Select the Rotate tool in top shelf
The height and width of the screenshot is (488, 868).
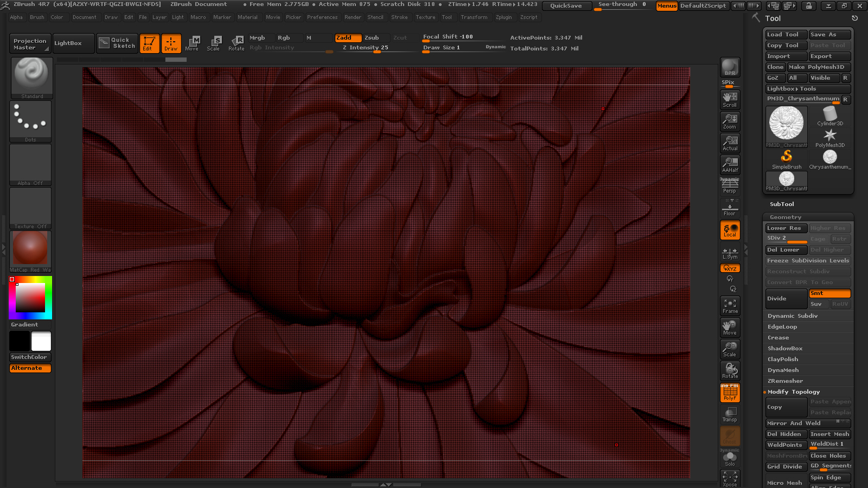coord(236,43)
